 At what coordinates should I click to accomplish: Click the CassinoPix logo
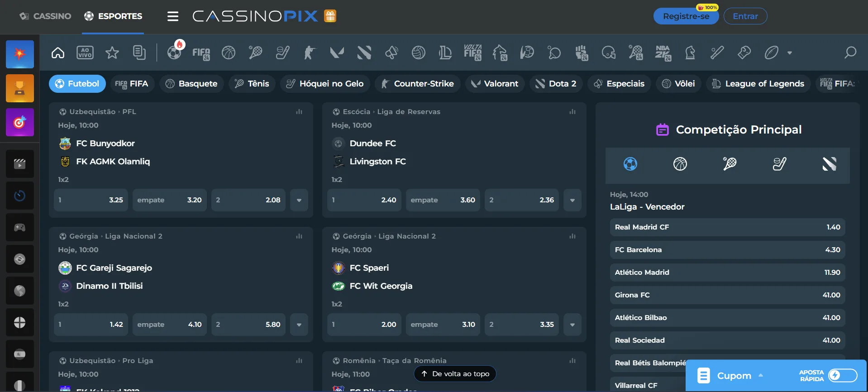[255, 16]
